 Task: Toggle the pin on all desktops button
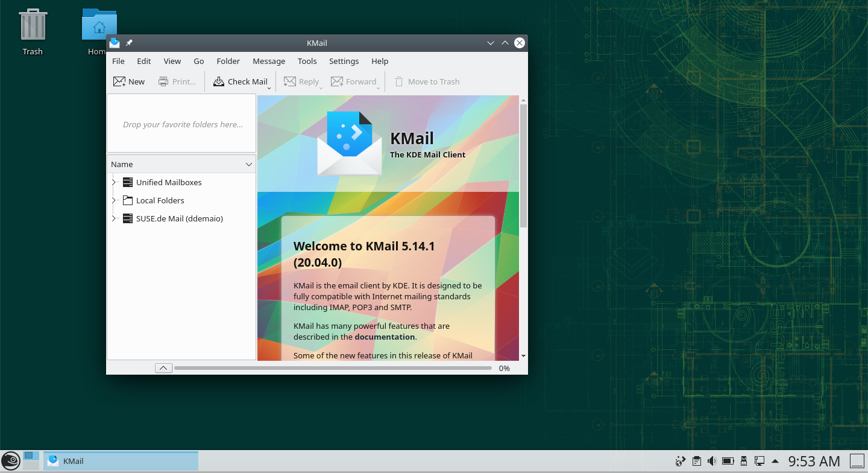point(129,43)
